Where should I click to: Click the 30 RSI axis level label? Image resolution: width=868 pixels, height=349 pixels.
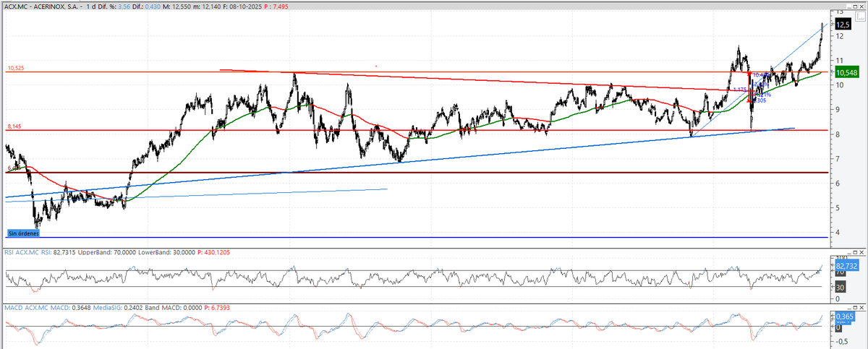click(x=840, y=285)
